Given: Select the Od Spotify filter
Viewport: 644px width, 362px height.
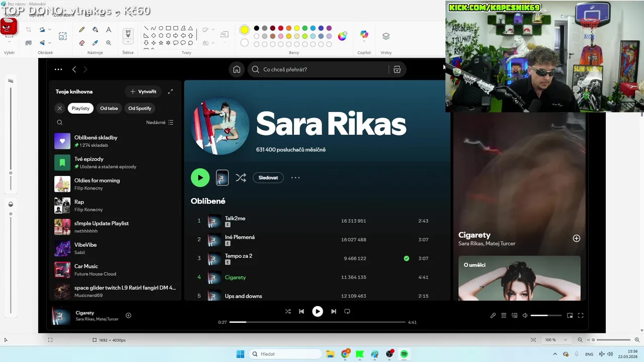Looking at the screenshot, I should [x=140, y=108].
